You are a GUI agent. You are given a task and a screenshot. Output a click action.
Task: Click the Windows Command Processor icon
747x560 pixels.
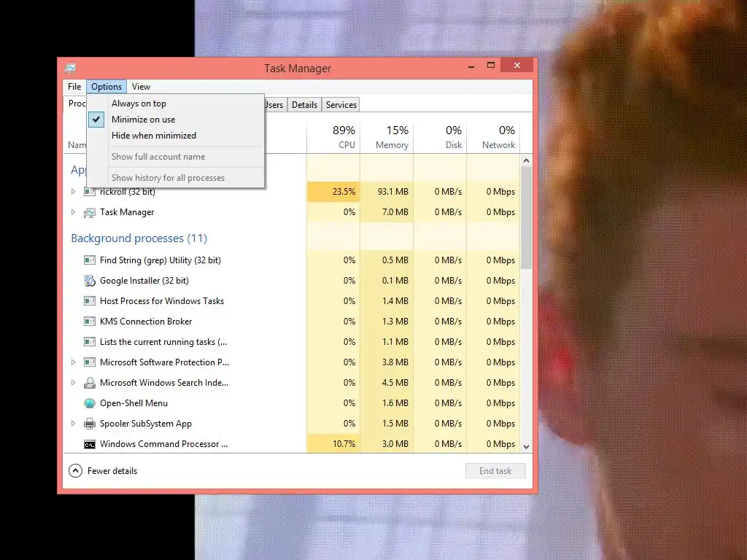90,444
